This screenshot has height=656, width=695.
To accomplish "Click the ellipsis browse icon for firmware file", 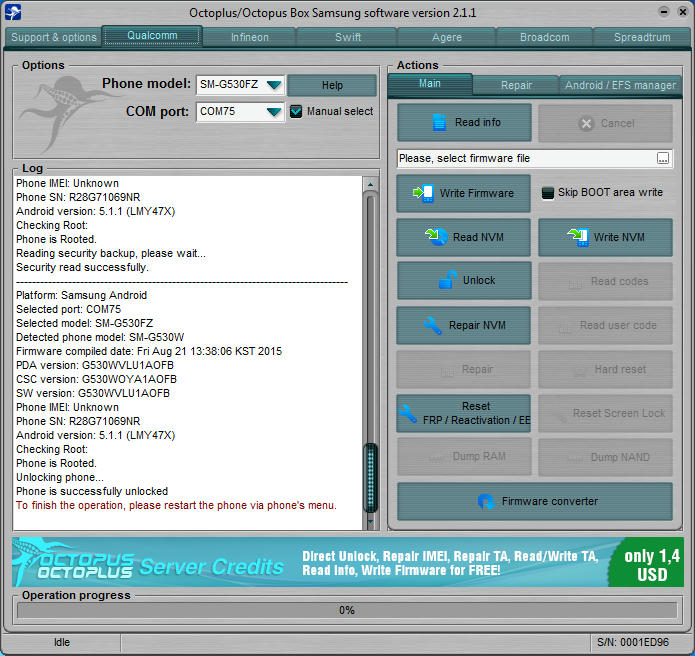I will pos(663,158).
